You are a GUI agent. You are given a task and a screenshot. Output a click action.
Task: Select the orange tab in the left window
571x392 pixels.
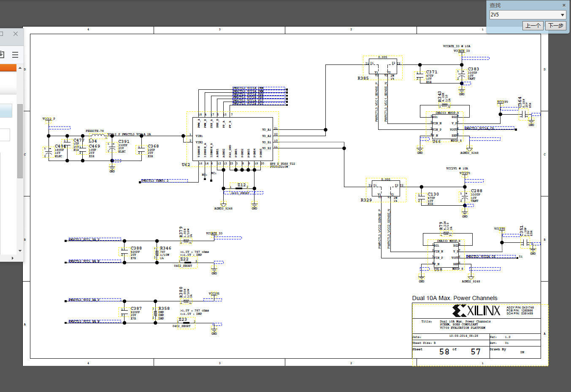pyautogui.click(x=8, y=68)
